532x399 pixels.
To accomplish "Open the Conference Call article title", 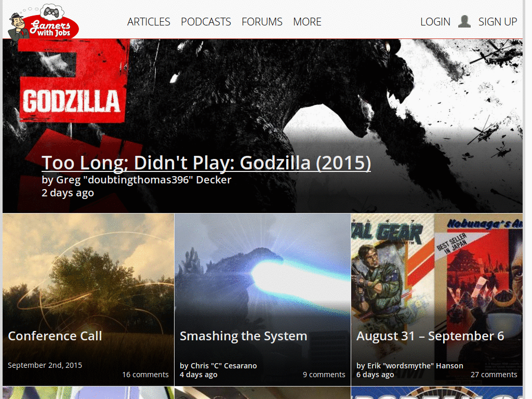I will click(x=55, y=336).
